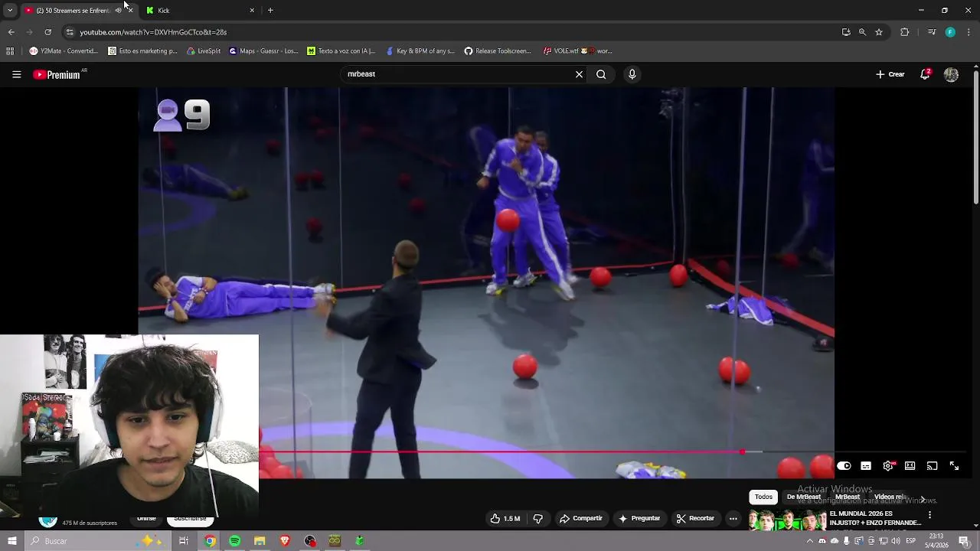Select the MrBeast filter chip
Viewport: 980px width, 551px height.
pos(848,497)
